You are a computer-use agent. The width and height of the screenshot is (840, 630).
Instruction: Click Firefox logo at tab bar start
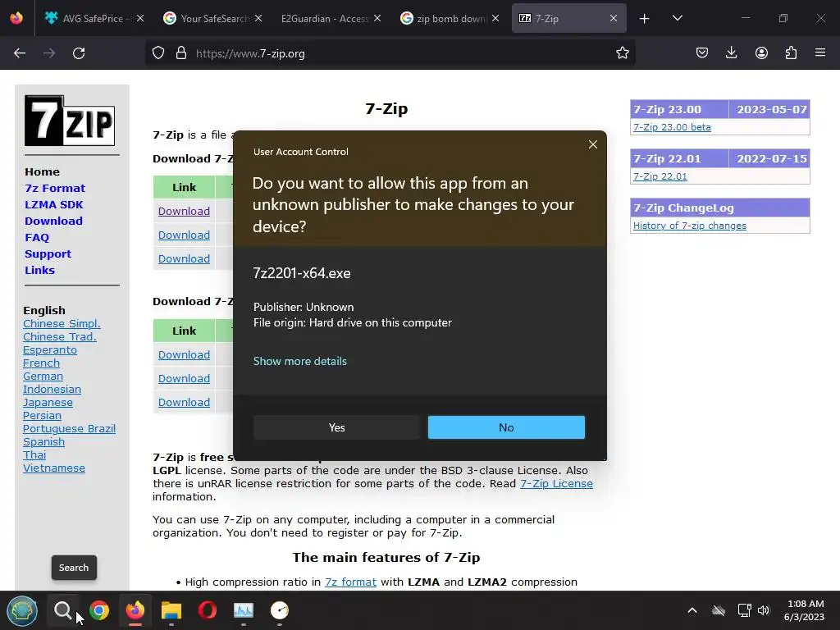pyautogui.click(x=16, y=18)
